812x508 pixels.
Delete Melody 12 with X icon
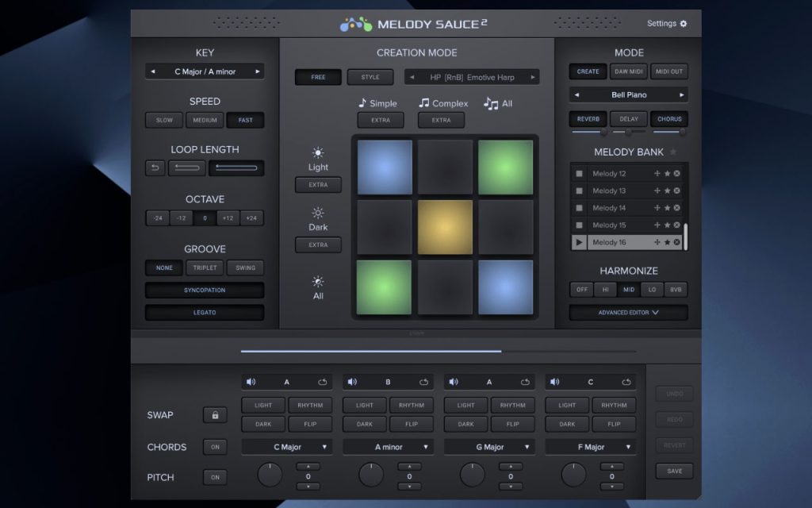pyautogui.click(x=677, y=174)
